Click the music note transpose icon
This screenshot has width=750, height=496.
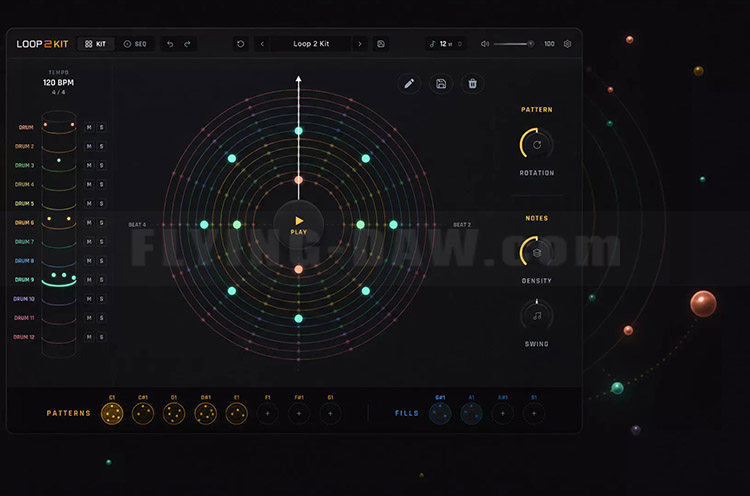tap(432, 44)
